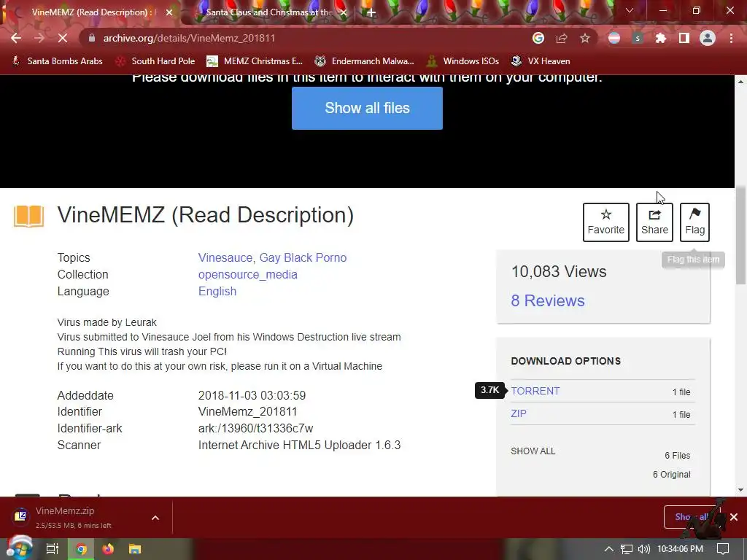The height and width of the screenshot is (560, 747).
Task: Click the Share button
Action: click(x=654, y=222)
